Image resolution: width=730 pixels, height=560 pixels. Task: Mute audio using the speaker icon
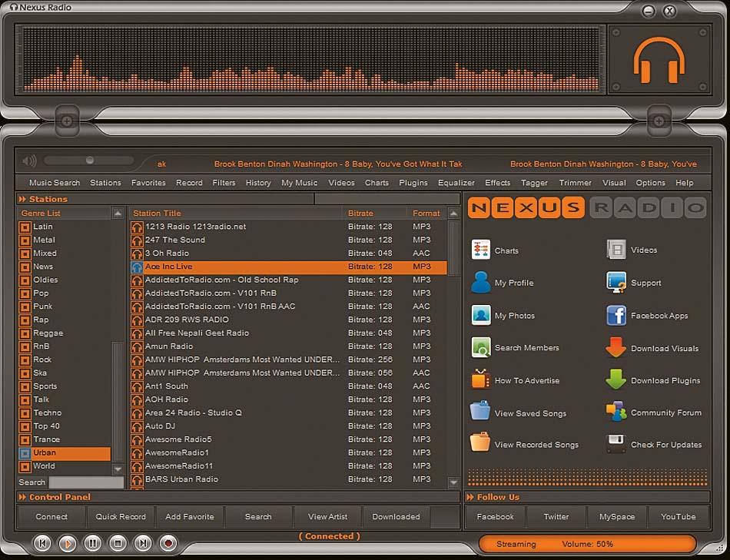coord(30,161)
